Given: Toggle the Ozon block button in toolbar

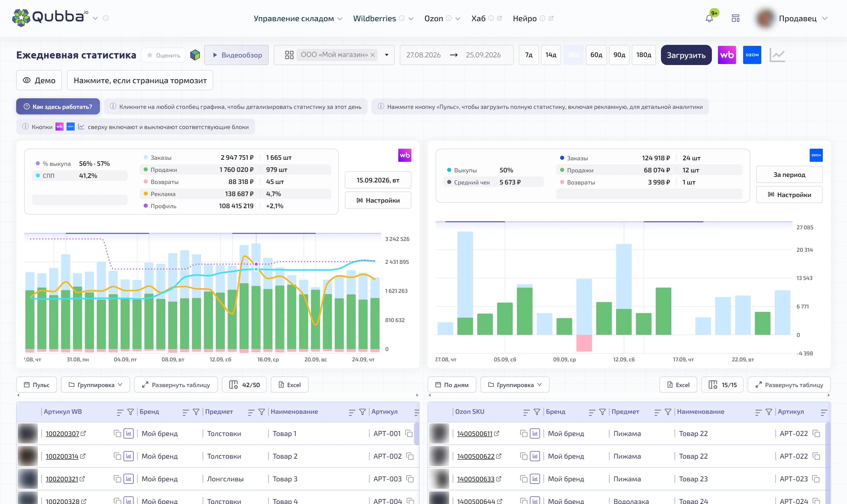Looking at the screenshot, I should pyautogui.click(x=752, y=55).
